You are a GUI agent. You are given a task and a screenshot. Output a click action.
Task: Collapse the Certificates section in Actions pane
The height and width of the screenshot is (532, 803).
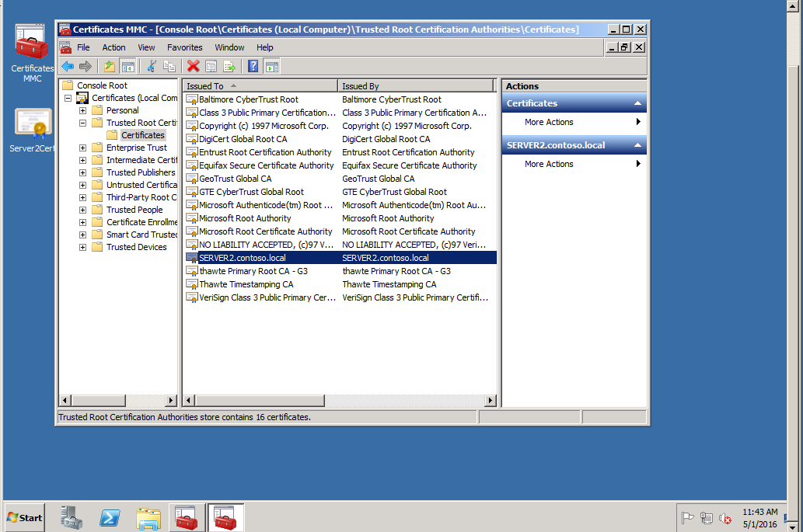637,103
